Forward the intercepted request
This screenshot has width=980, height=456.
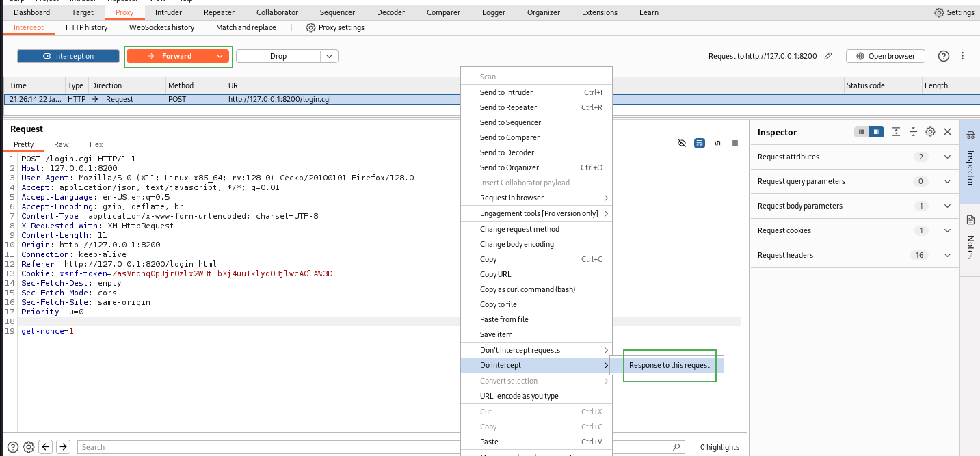[170, 56]
